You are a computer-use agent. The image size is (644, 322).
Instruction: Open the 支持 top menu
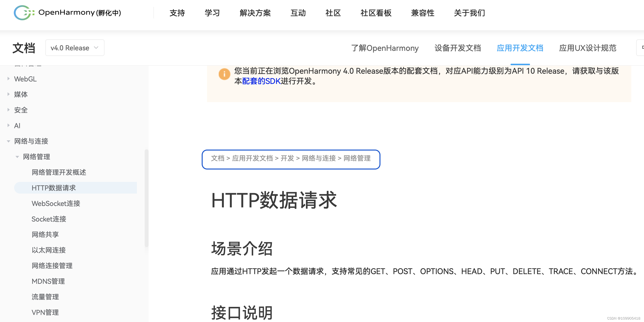(177, 13)
